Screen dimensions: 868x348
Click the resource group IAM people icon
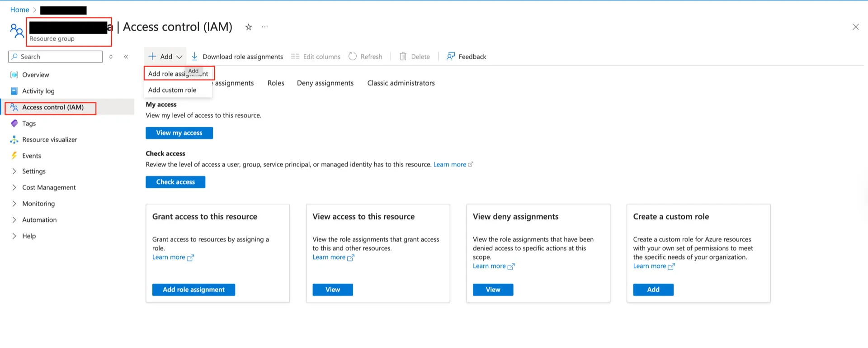click(17, 31)
